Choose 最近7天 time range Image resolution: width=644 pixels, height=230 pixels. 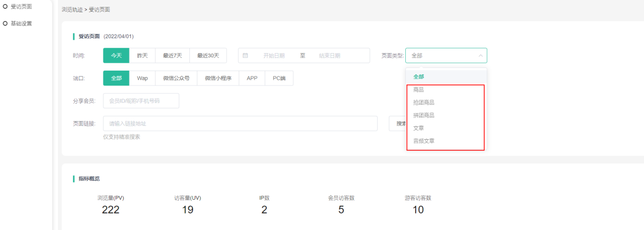(172, 55)
